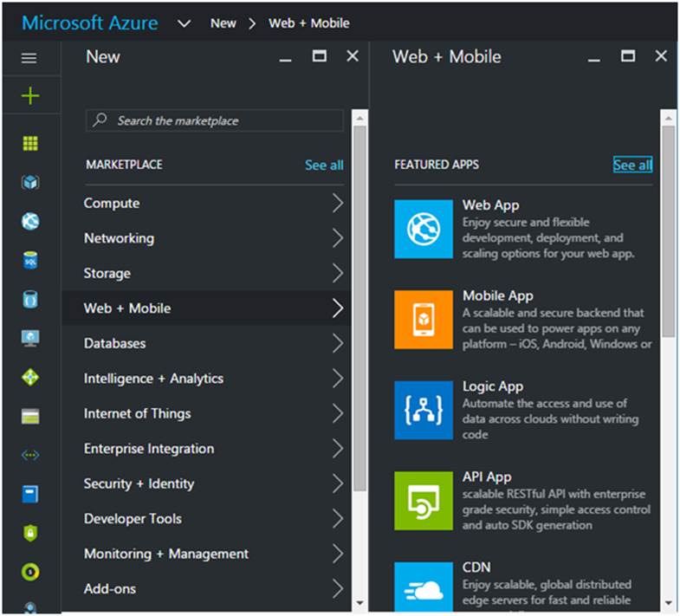Viewport: 680px width, 616px height.
Task: Maximize the New blade
Action: tap(319, 56)
